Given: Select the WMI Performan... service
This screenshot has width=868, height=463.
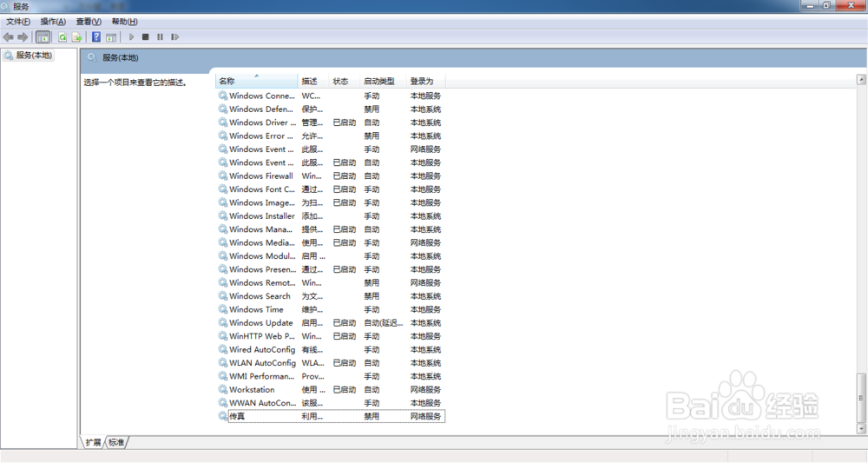Looking at the screenshot, I should pyautogui.click(x=331, y=376).
